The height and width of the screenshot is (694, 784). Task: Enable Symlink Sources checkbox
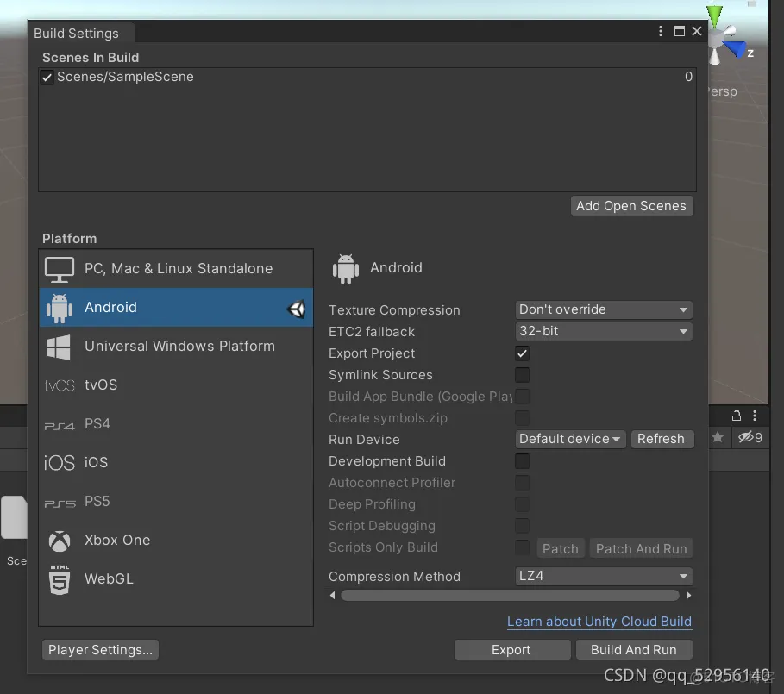point(522,375)
